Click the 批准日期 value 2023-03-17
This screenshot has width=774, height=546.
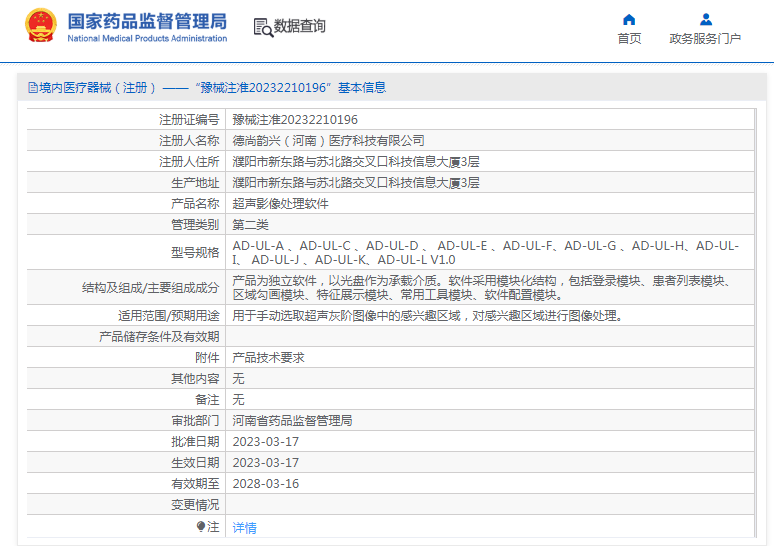(x=266, y=442)
